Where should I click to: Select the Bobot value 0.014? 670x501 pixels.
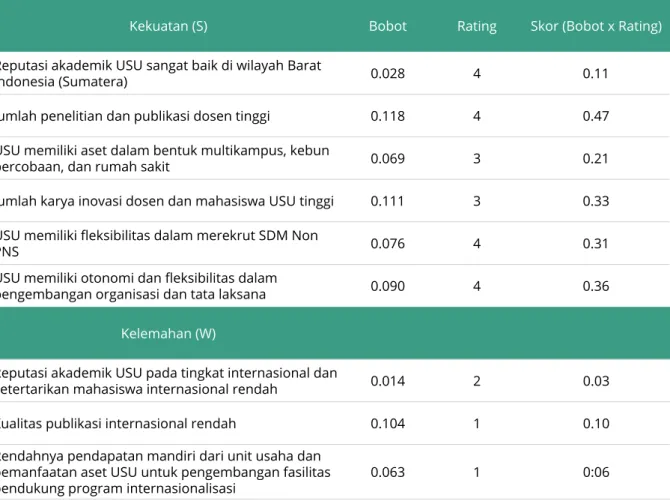click(x=388, y=381)
